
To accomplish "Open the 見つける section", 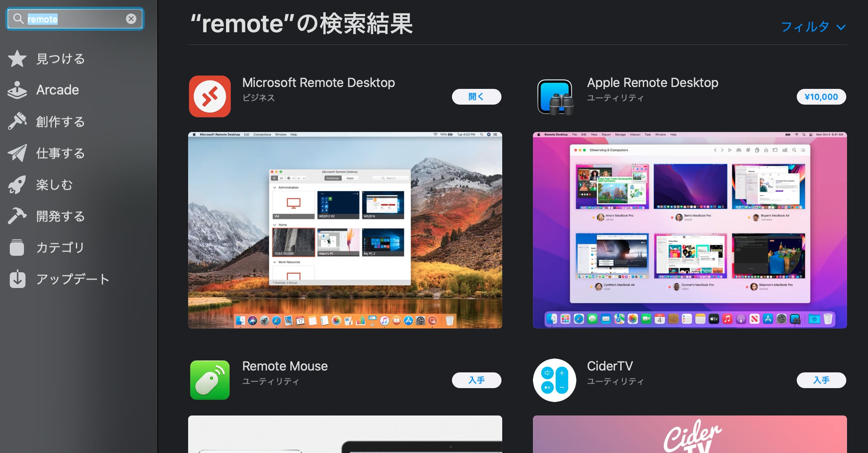I will coord(60,59).
